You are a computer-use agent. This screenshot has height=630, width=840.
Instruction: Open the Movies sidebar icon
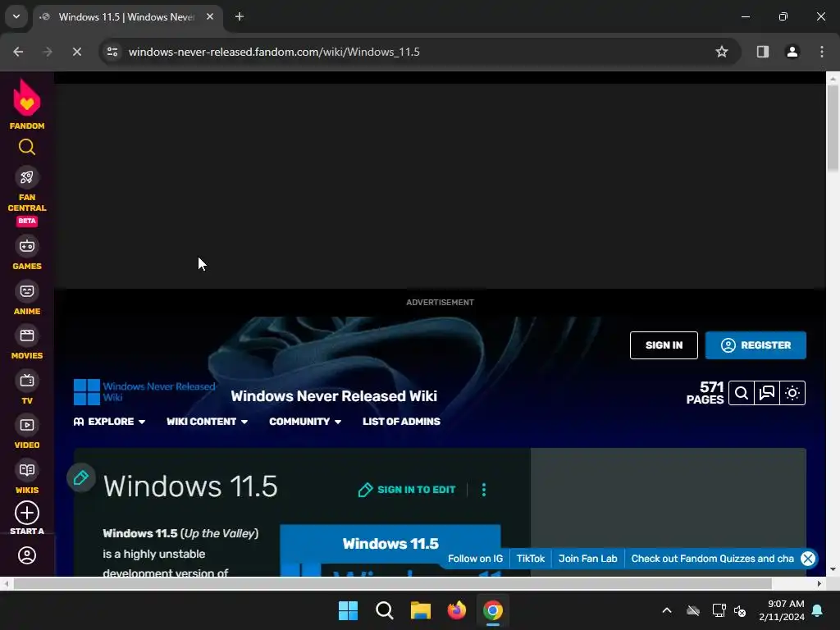point(27,336)
